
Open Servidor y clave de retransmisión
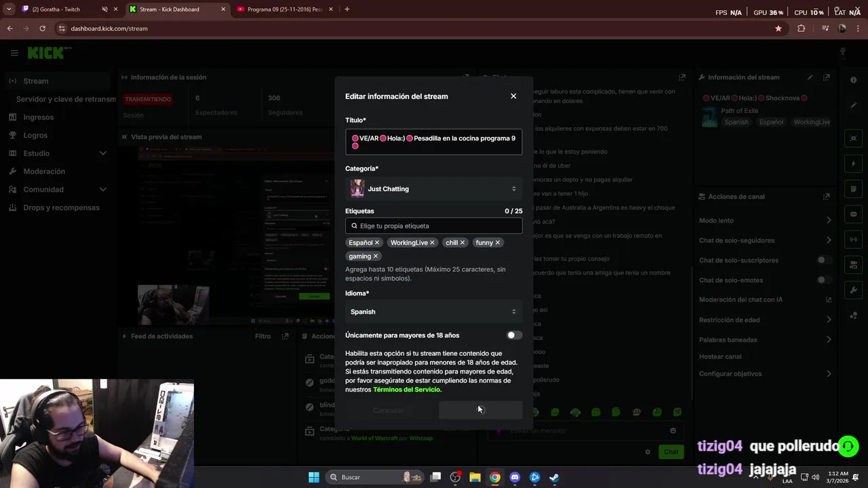66,99
